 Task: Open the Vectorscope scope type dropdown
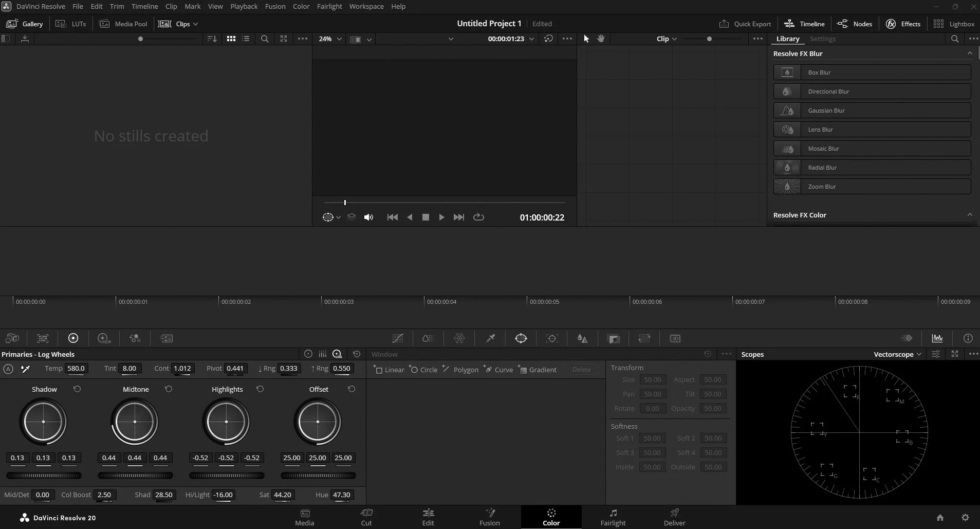tap(898, 354)
